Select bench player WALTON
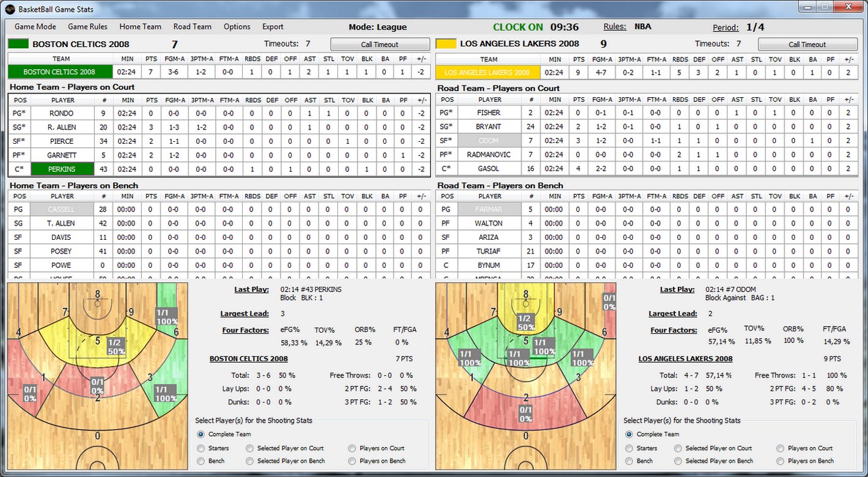 click(489, 223)
